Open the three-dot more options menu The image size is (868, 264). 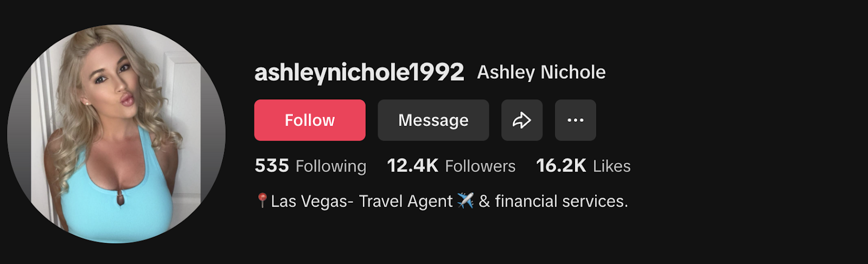(575, 120)
